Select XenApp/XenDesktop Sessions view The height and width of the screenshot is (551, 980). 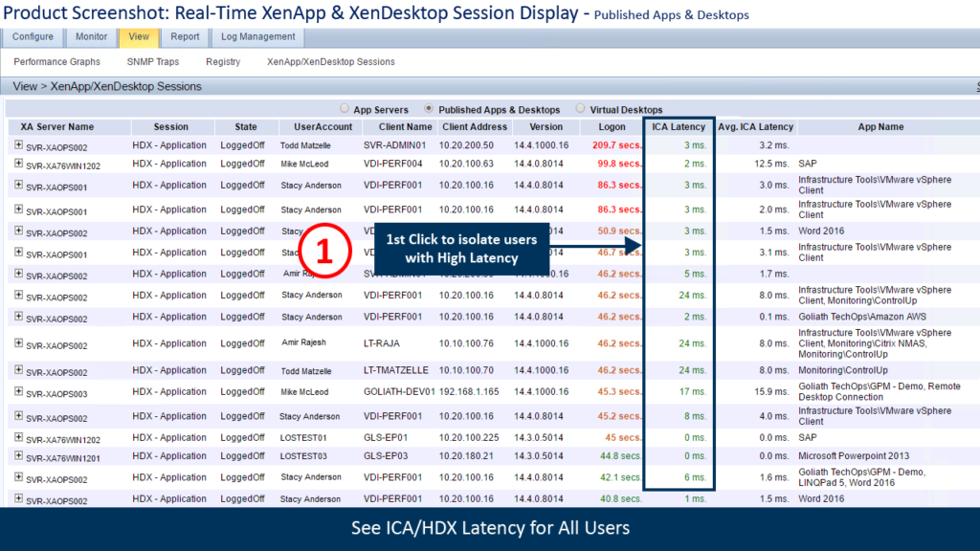tap(330, 61)
